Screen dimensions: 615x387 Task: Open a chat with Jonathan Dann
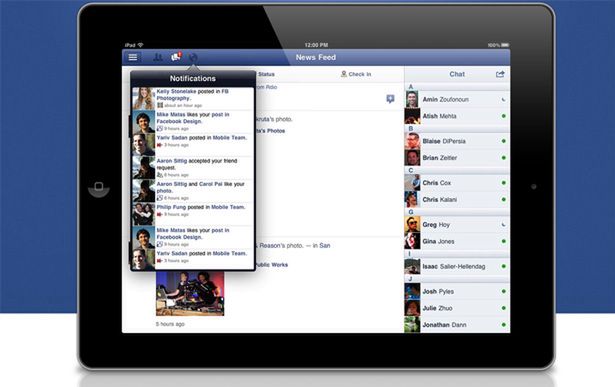click(457, 325)
